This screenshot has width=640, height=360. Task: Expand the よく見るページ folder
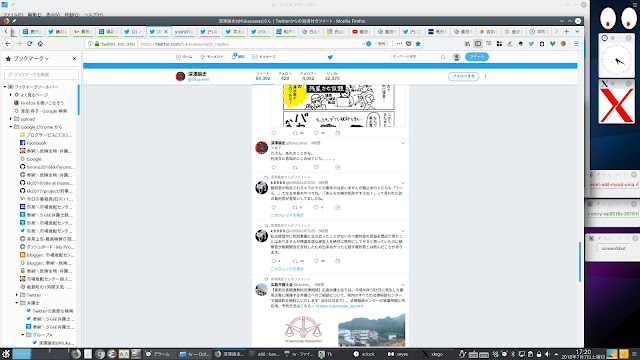pyautogui.click(x=11, y=95)
